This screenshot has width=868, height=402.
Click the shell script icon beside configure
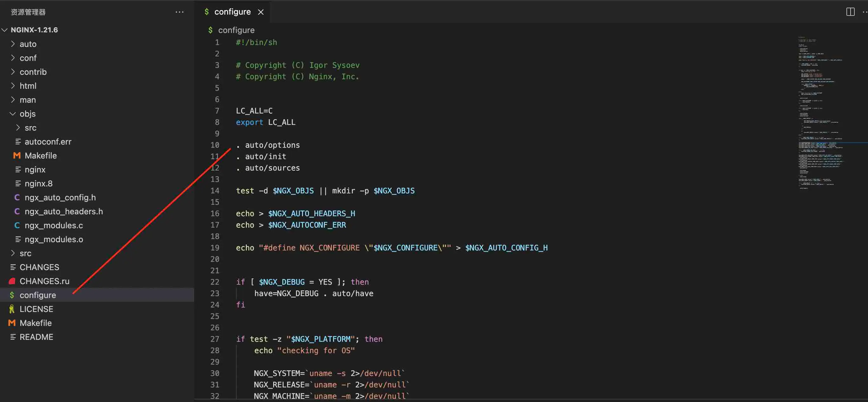pos(12,295)
